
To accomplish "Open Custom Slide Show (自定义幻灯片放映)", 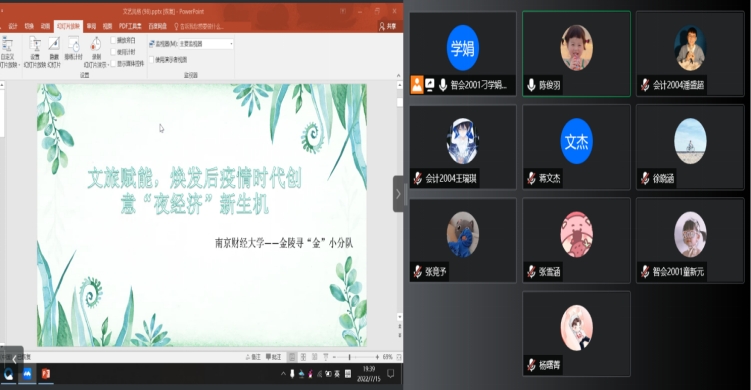I will [8, 52].
